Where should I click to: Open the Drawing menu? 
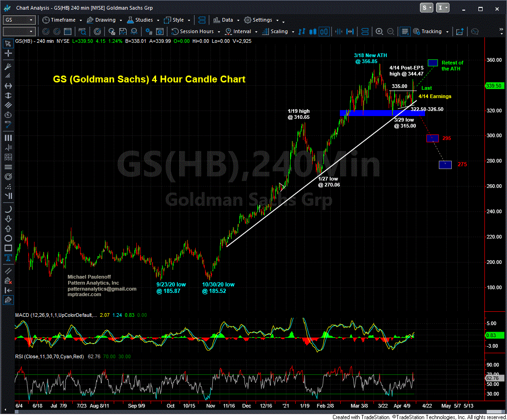tap(105, 20)
